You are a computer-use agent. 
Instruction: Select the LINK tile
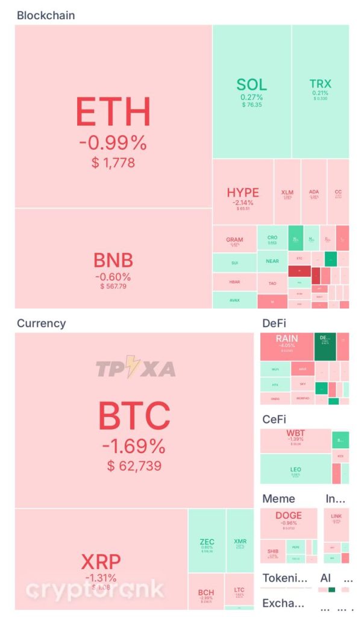pos(336,525)
